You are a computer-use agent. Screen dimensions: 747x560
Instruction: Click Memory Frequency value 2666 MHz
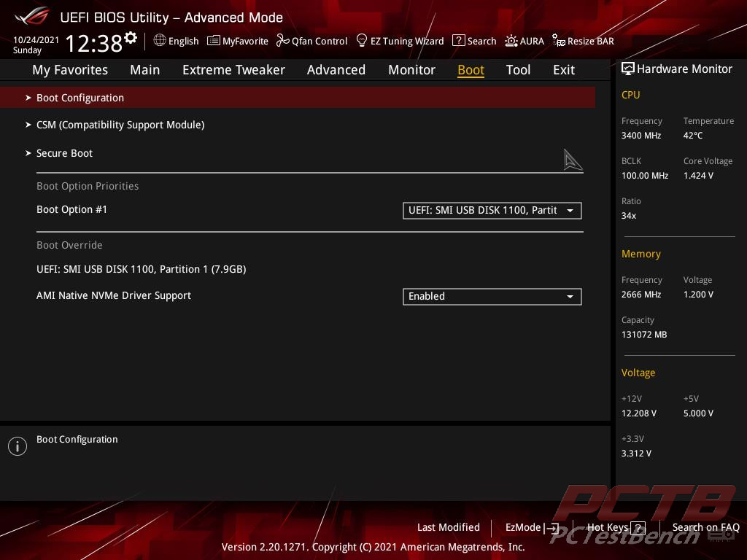point(641,295)
